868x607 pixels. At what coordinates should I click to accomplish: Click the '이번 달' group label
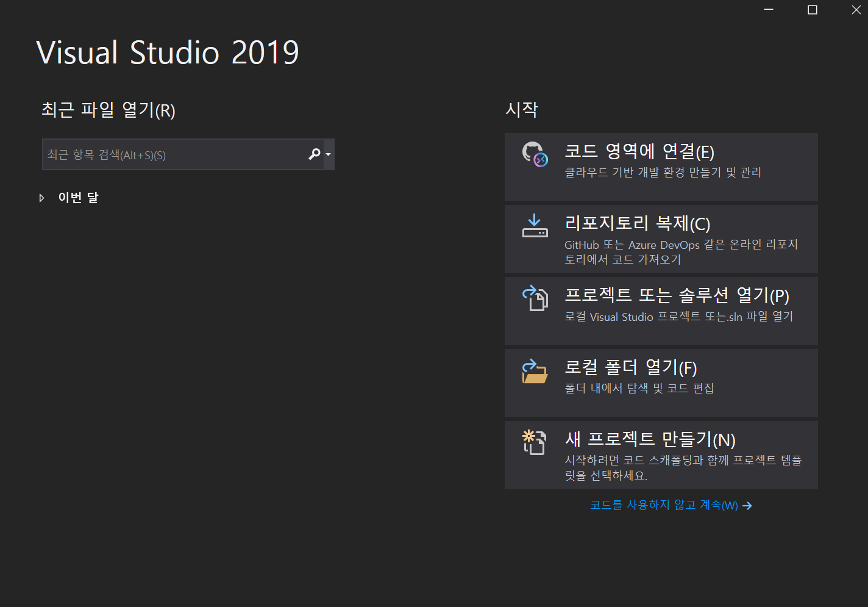pos(78,198)
